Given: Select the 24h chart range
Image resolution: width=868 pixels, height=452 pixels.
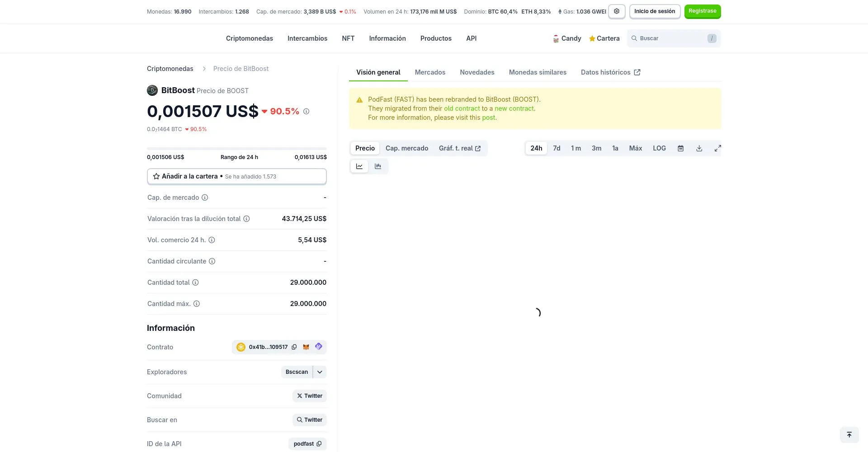Looking at the screenshot, I should 536,148.
